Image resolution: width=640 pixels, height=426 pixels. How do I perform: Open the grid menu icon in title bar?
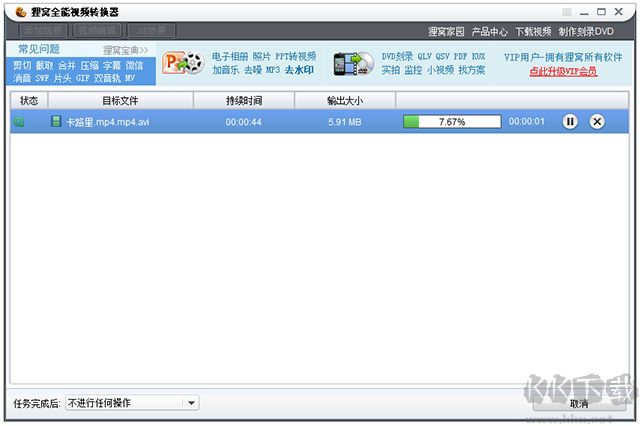pos(567,12)
